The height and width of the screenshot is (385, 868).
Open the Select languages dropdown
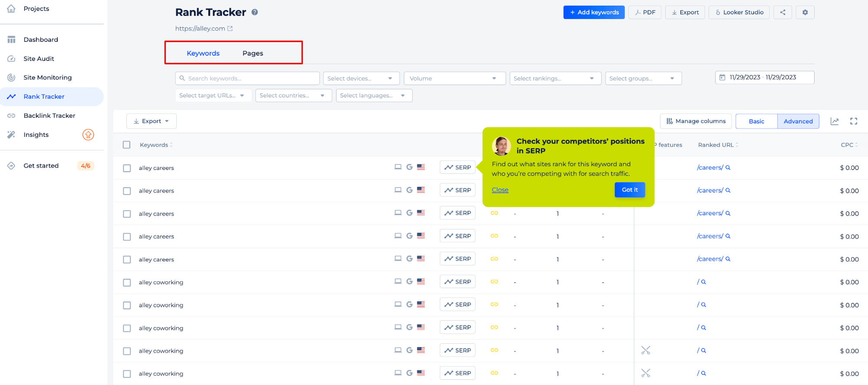[x=374, y=96]
